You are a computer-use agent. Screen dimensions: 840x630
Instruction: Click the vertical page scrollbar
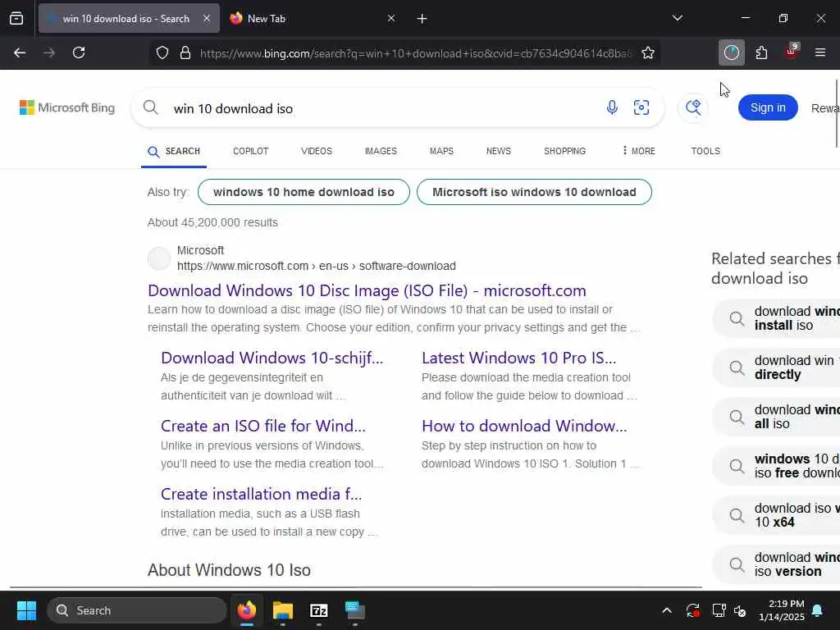click(x=838, y=112)
